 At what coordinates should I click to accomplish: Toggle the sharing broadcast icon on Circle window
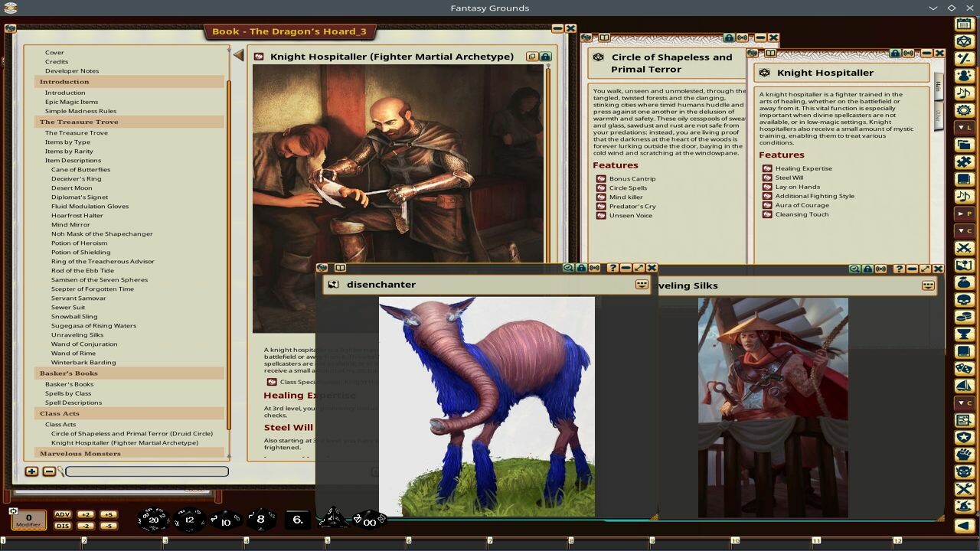(741, 37)
